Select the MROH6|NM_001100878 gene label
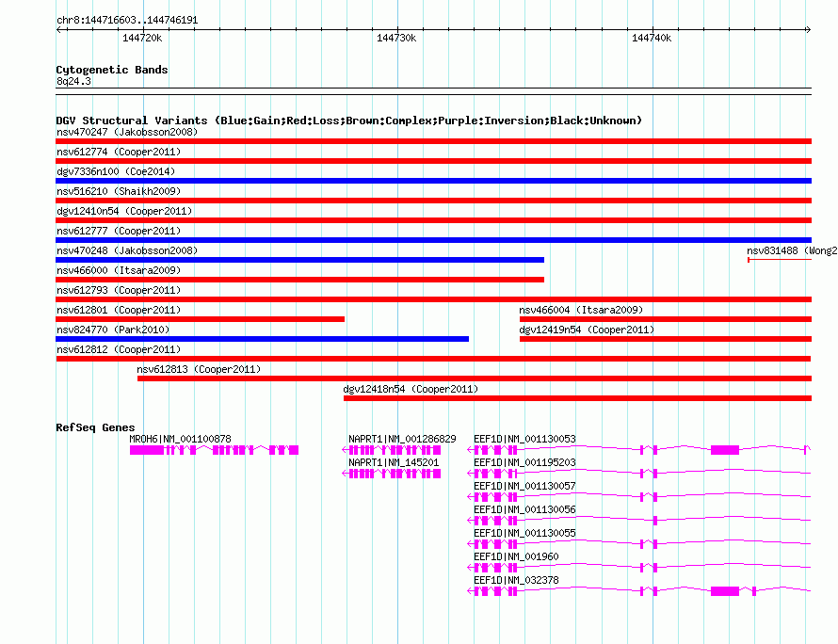 coord(180,439)
